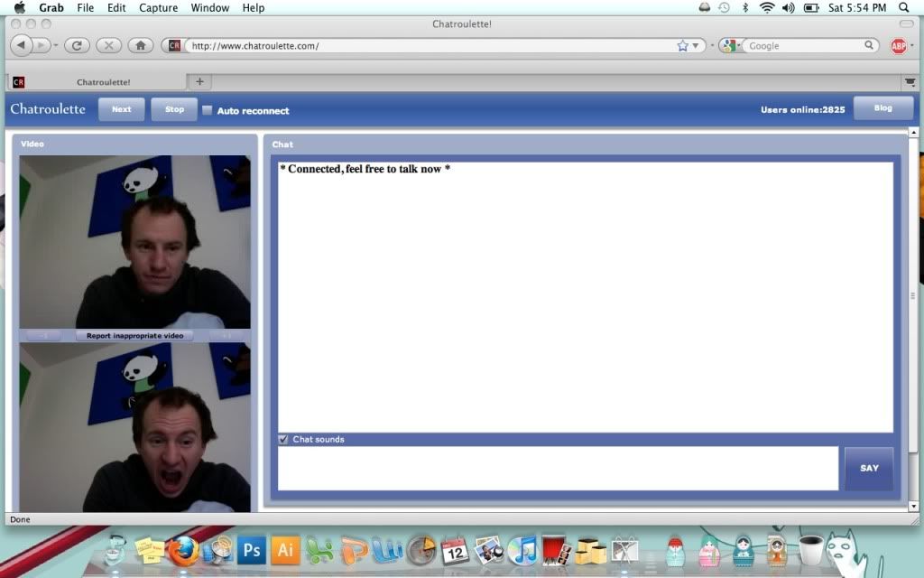Open the Edit menu
Image resolution: width=924 pixels, height=578 pixels.
(x=116, y=7)
